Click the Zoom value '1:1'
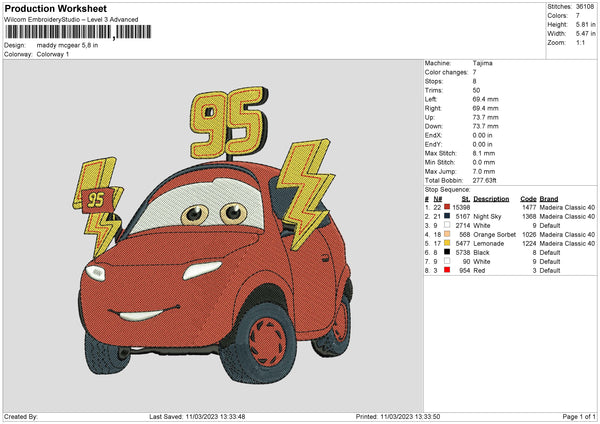This screenshot has width=600, height=424. 580,42
